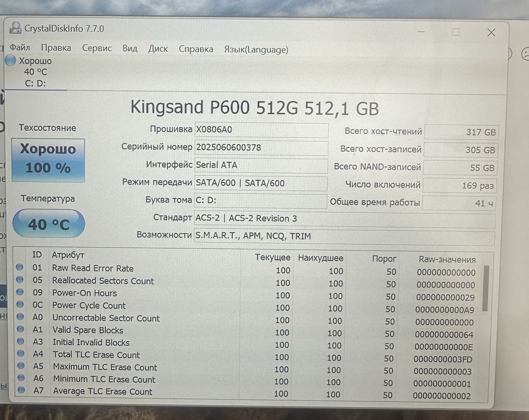Viewport: 529px width, 420px height.
Task: Open the Вид menu
Action: tap(130, 49)
